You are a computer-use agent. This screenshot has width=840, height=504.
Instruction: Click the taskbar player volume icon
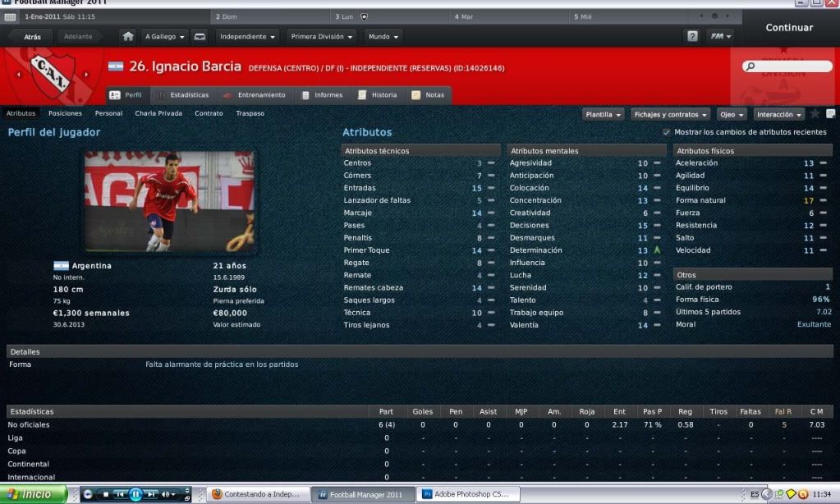[x=166, y=494]
